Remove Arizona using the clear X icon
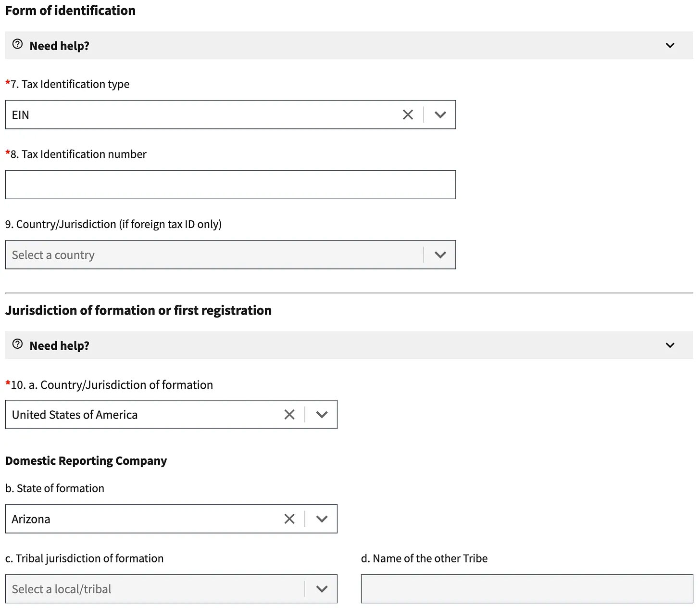The image size is (700, 610). point(289,519)
